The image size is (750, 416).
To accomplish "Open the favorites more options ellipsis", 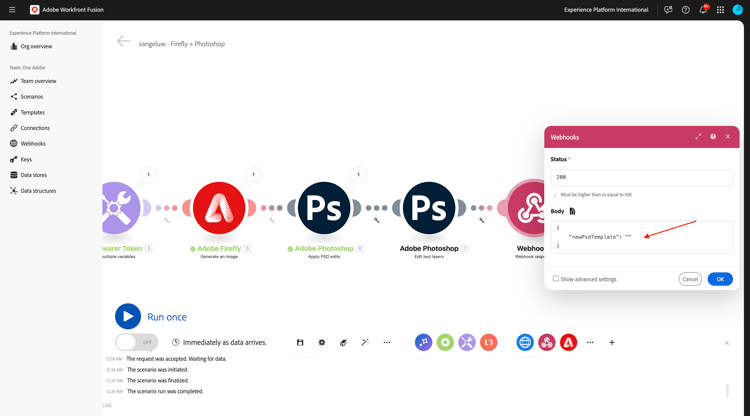I will (590, 342).
